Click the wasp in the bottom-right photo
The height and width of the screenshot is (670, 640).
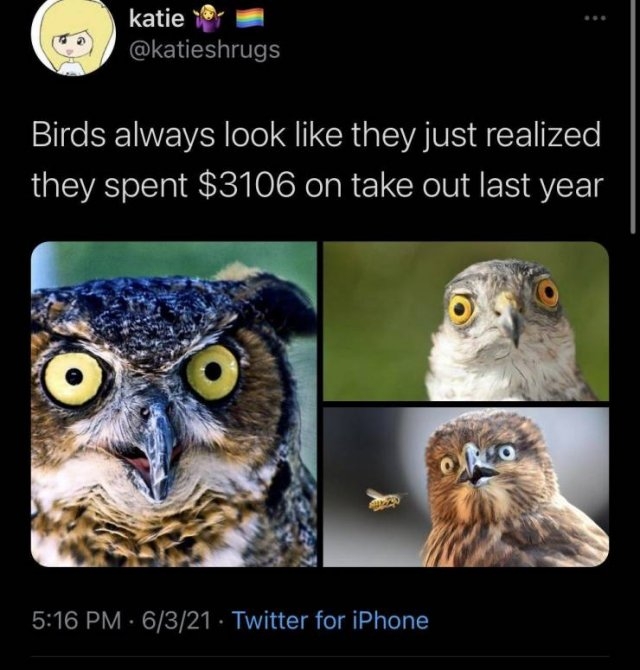(385, 500)
